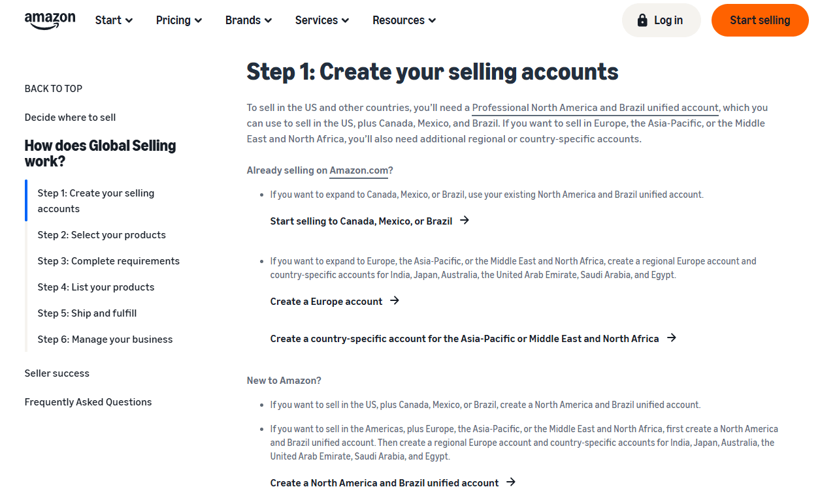
Task: Open Professional North America and Brazil unified account link
Action: (x=595, y=108)
